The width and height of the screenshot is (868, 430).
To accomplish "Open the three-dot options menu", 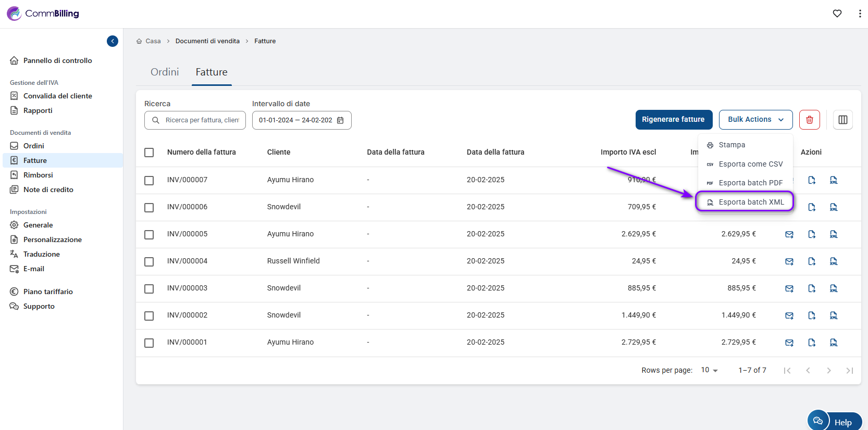I will [859, 14].
